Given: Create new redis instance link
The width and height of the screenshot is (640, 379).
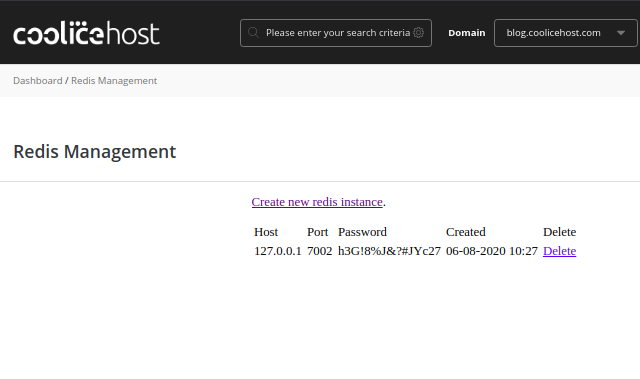Looking at the screenshot, I should coord(317,202).
